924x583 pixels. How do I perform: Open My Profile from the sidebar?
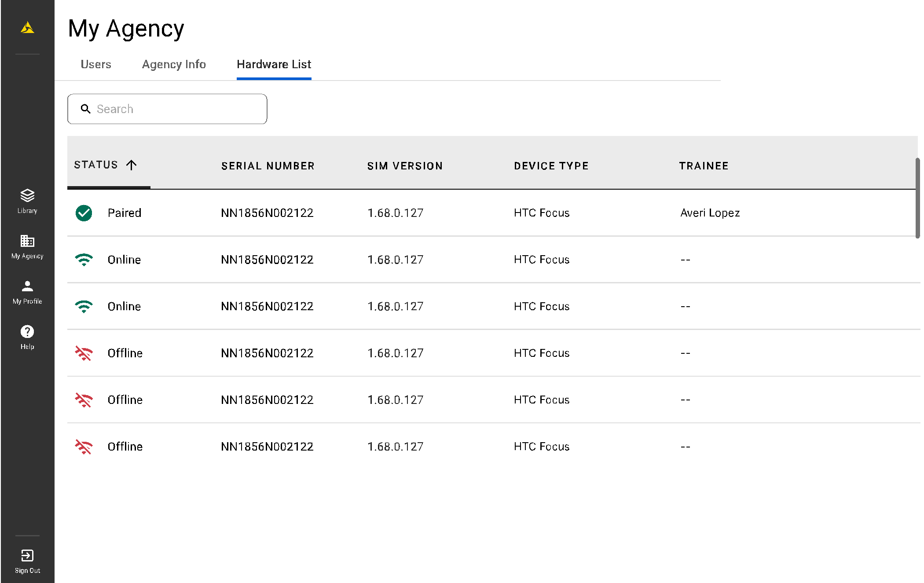(27, 292)
